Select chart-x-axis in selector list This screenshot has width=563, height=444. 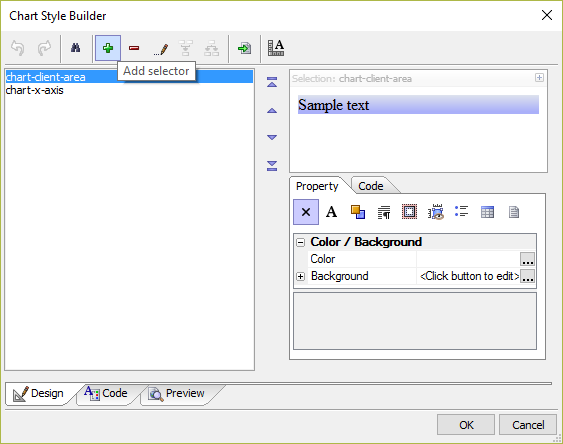click(34, 90)
